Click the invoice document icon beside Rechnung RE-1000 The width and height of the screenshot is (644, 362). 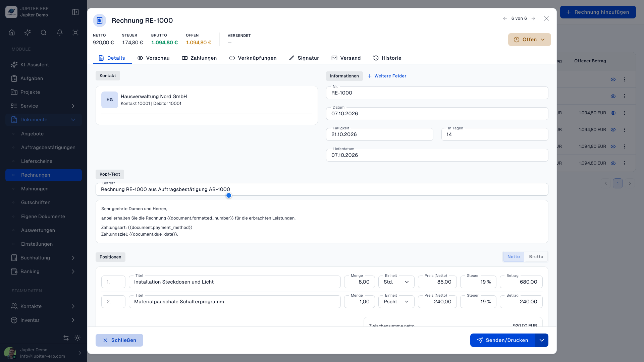click(100, 20)
